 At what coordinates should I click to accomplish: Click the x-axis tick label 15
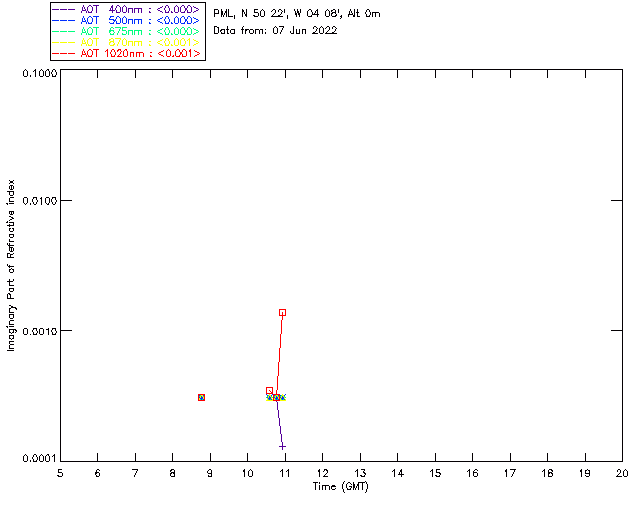435,473
